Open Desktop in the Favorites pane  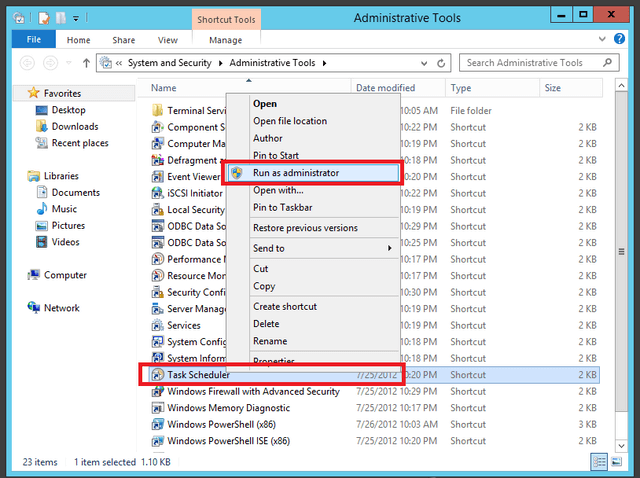point(69,110)
